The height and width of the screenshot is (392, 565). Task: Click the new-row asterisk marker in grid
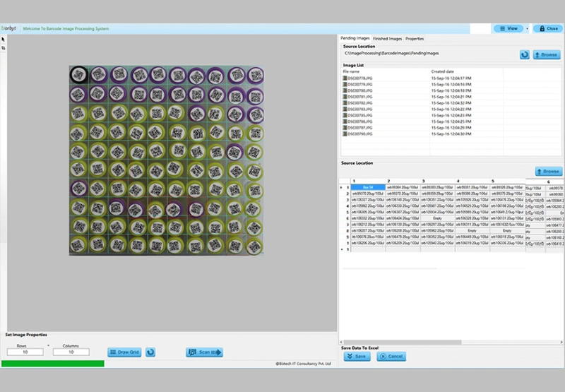click(342, 249)
